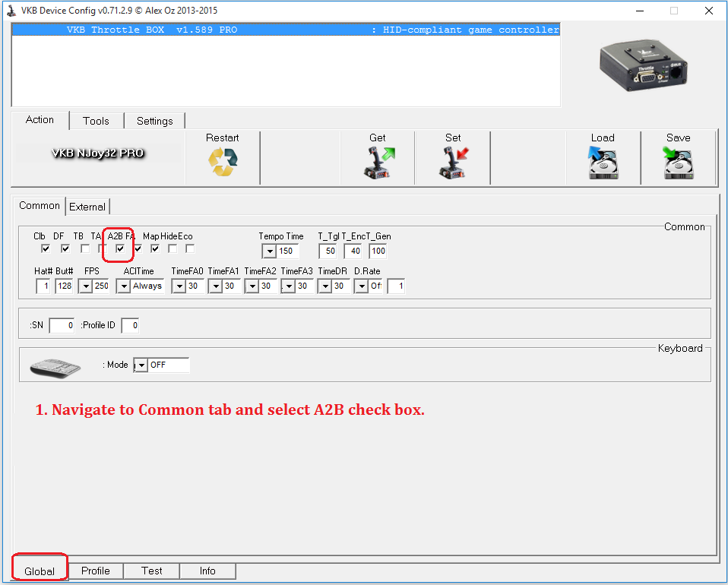Open the FPS dropdown

[86, 286]
